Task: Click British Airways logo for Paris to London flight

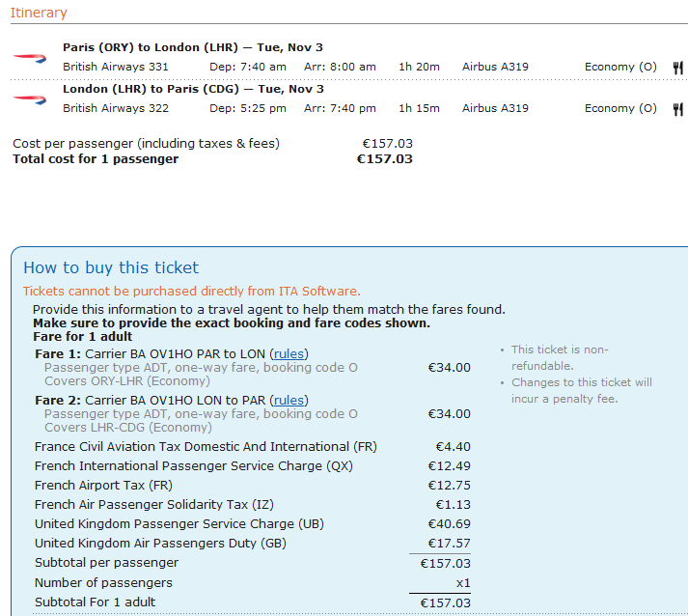Action: tap(29, 57)
